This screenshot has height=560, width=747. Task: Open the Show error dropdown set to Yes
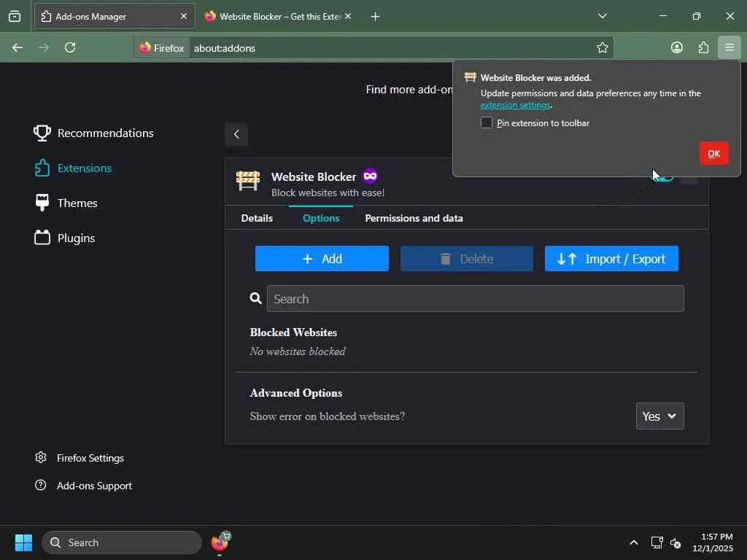pos(659,416)
